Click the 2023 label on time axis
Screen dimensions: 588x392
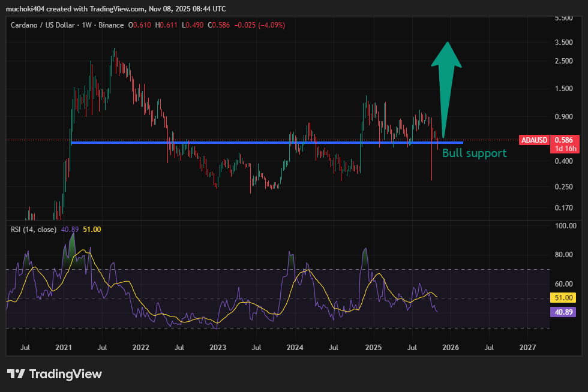point(218,347)
